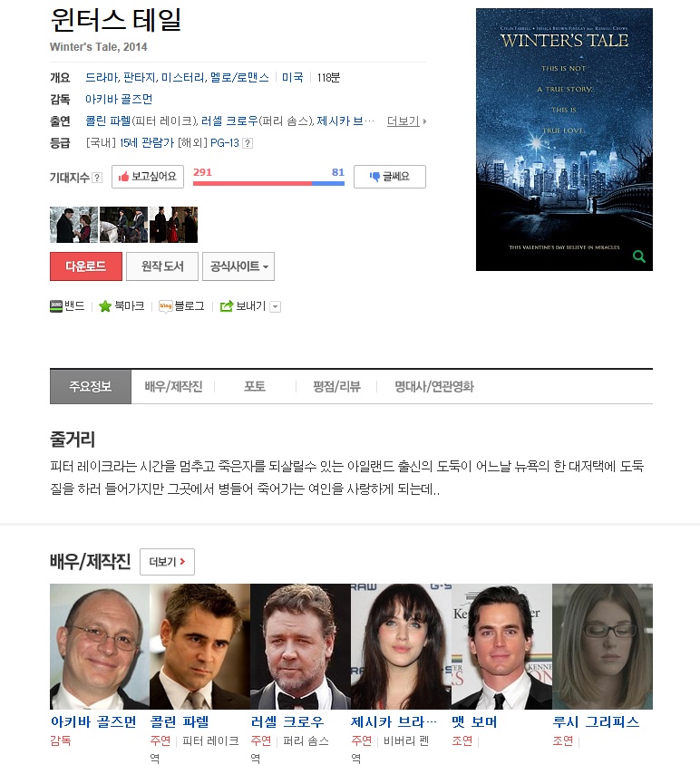Click the 기대지수 question mark help icon
The height and width of the screenshot is (774, 700).
[97, 178]
